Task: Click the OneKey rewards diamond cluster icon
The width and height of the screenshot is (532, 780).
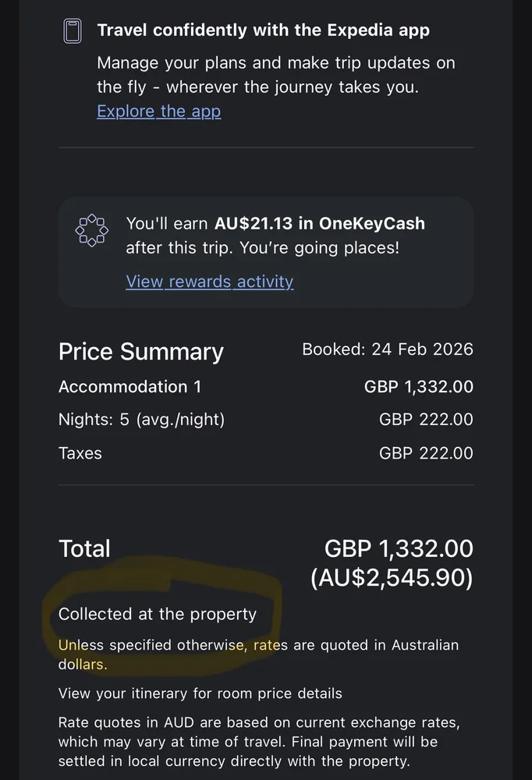Action: coord(90,230)
